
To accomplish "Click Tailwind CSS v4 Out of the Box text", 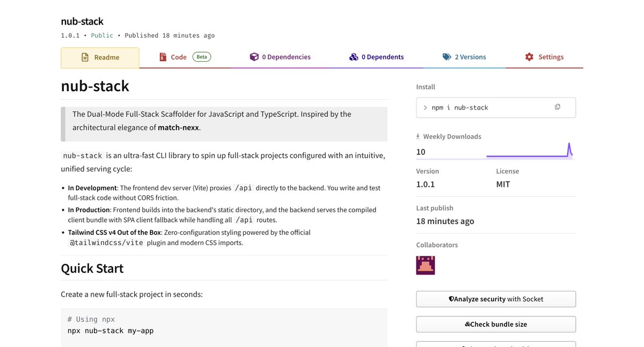I will click(x=114, y=232).
